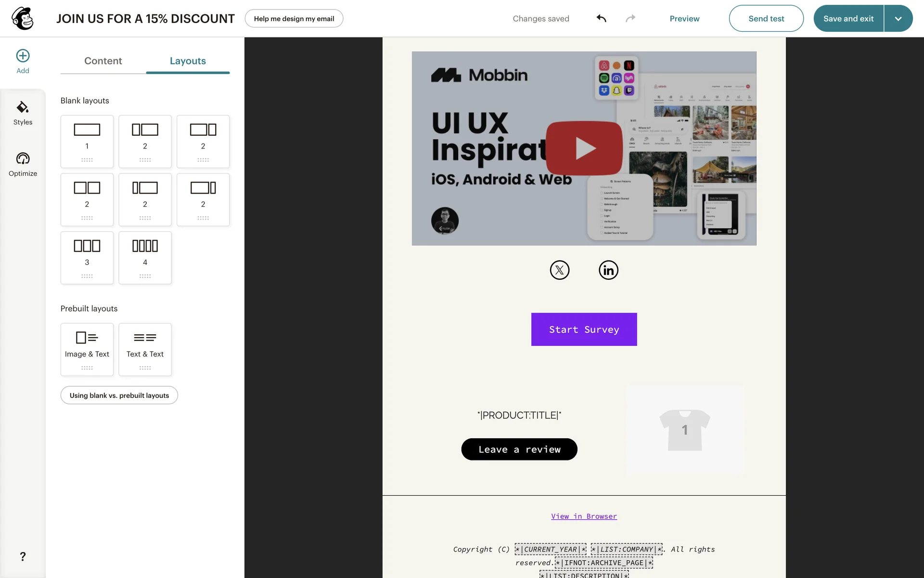924x578 pixels.
Task: Click the Mailchimp logo icon
Action: coord(23,18)
